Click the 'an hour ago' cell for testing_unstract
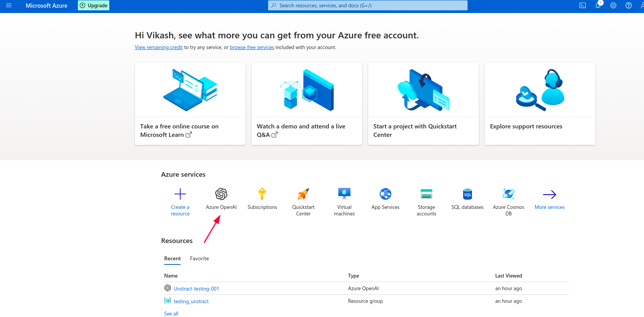 click(509, 301)
